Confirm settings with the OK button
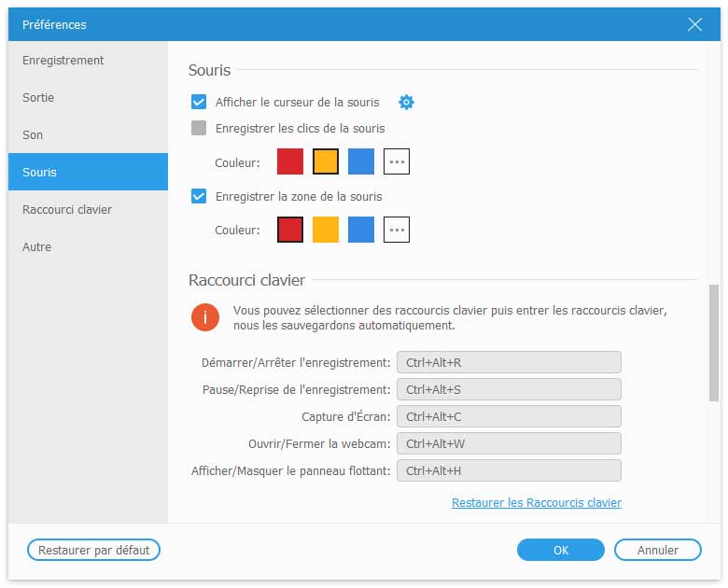728x588 pixels. tap(561, 551)
